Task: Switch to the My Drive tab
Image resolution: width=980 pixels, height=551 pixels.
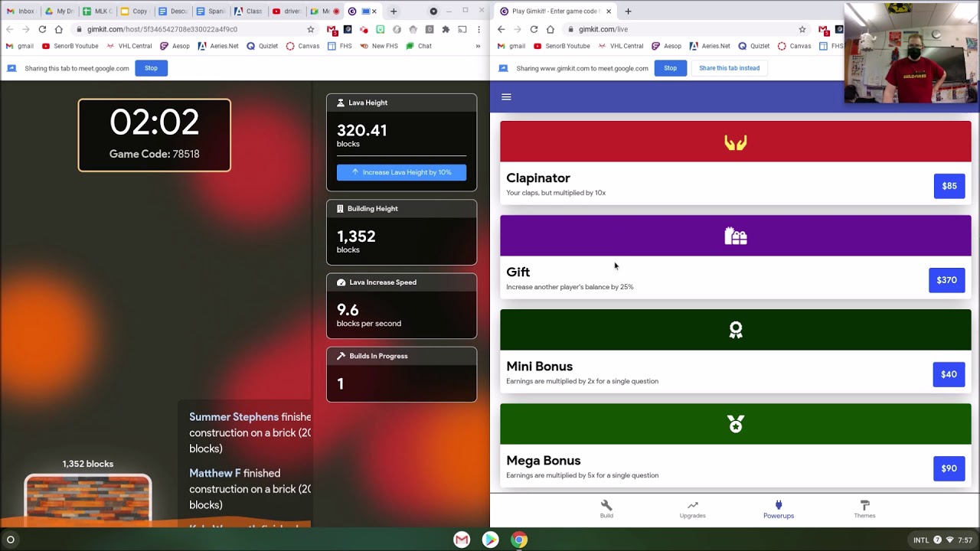Action: point(59,11)
